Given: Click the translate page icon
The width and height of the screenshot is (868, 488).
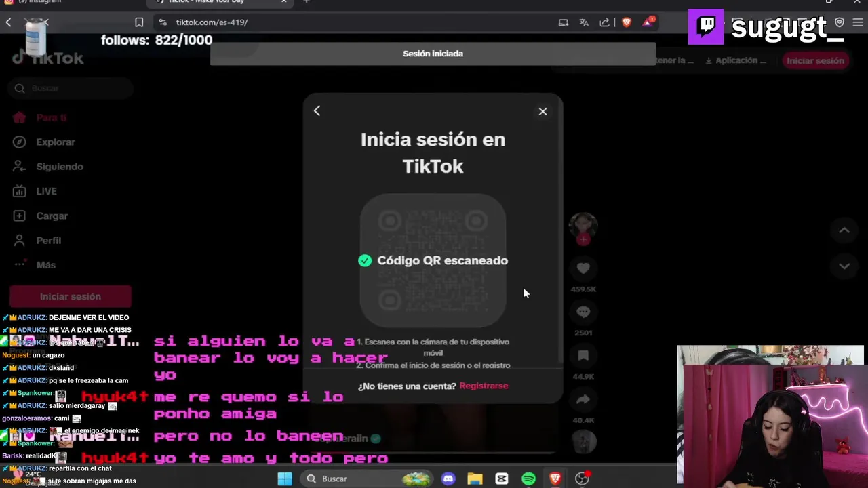Looking at the screenshot, I should (584, 22).
